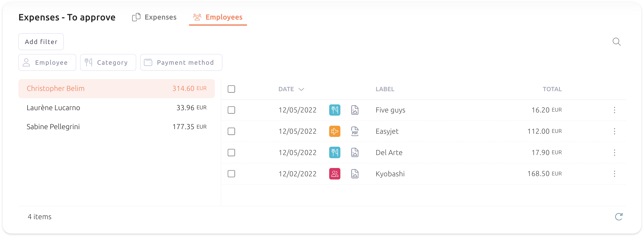Open the Category filter dropdown
Image resolution: width=644 pixels, height=237 pixels.
click(x=108, y=62)
